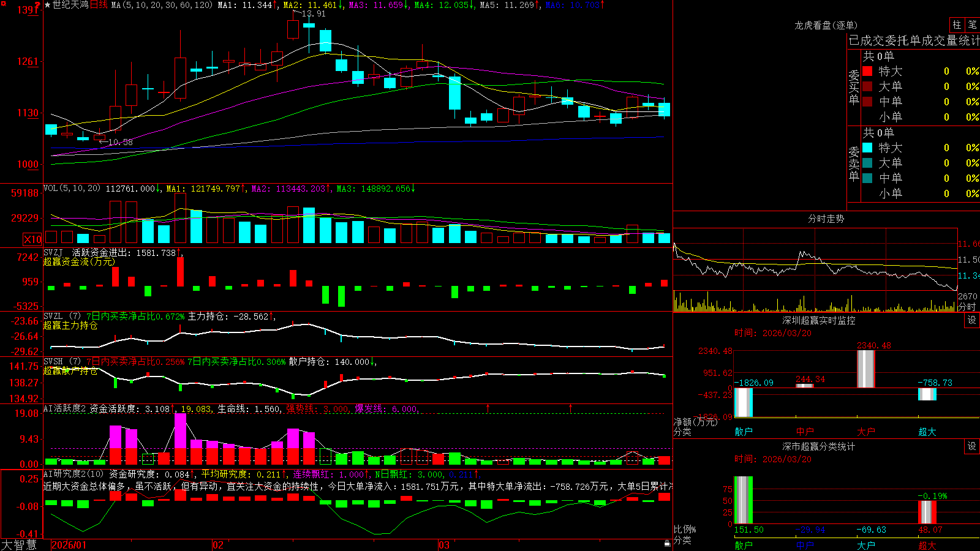The height and width of the screenshot is (551, 980).
Task: Click the 2340.48 大户 bar value label
Action: (x=874, y=345)
